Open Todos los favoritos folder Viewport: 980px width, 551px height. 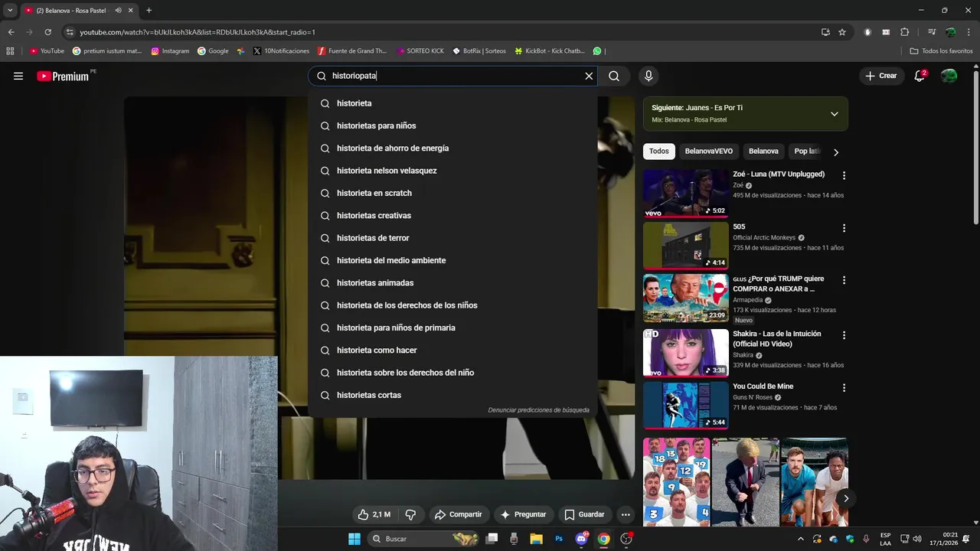click(941, 51)
